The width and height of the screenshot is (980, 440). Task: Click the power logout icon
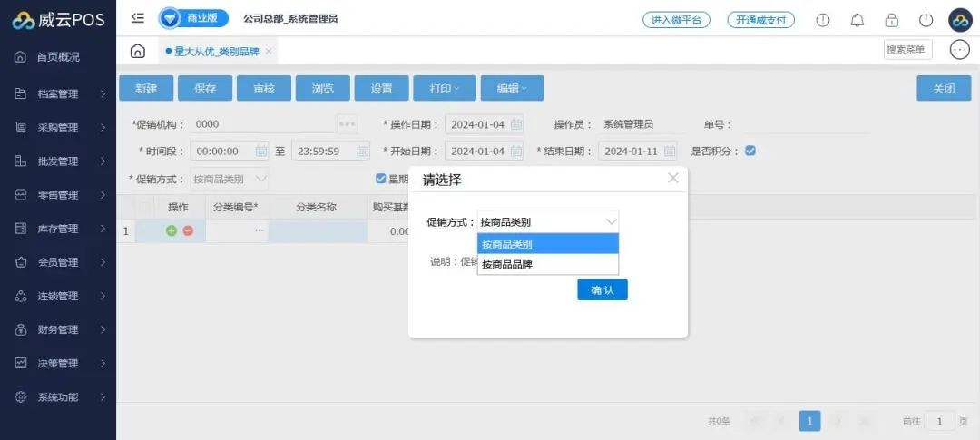926,20
